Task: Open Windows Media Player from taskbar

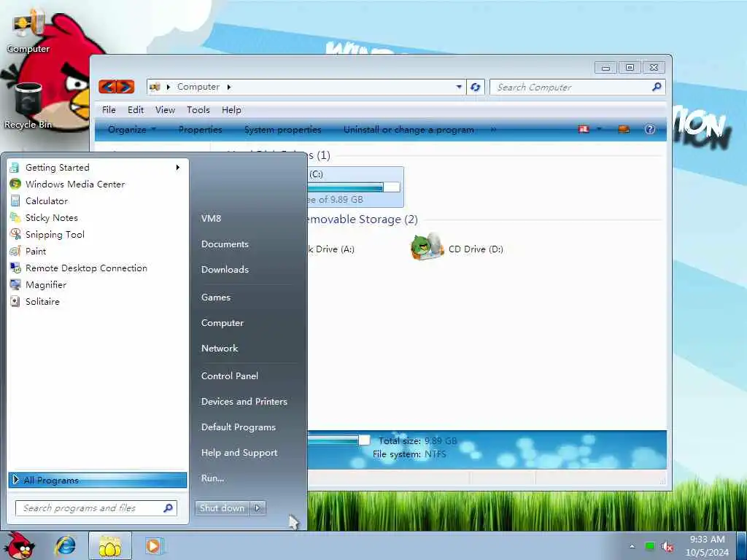Action: pos(154,545)
